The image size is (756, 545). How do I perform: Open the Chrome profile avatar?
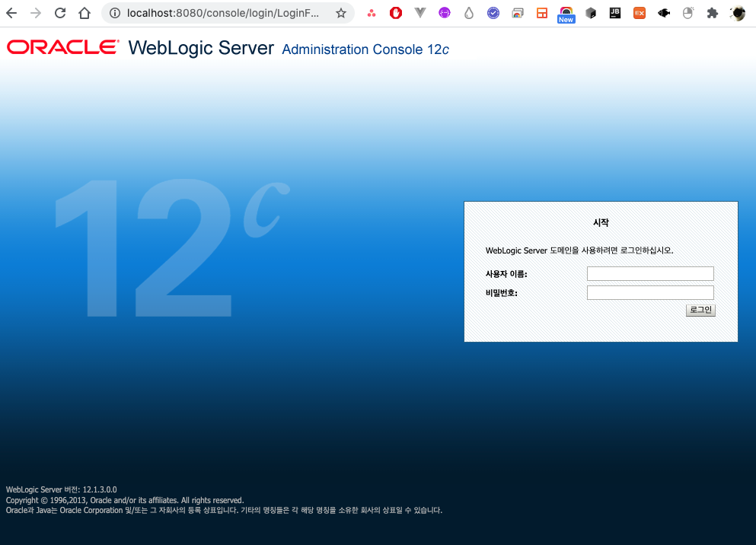tap(738, 13)
